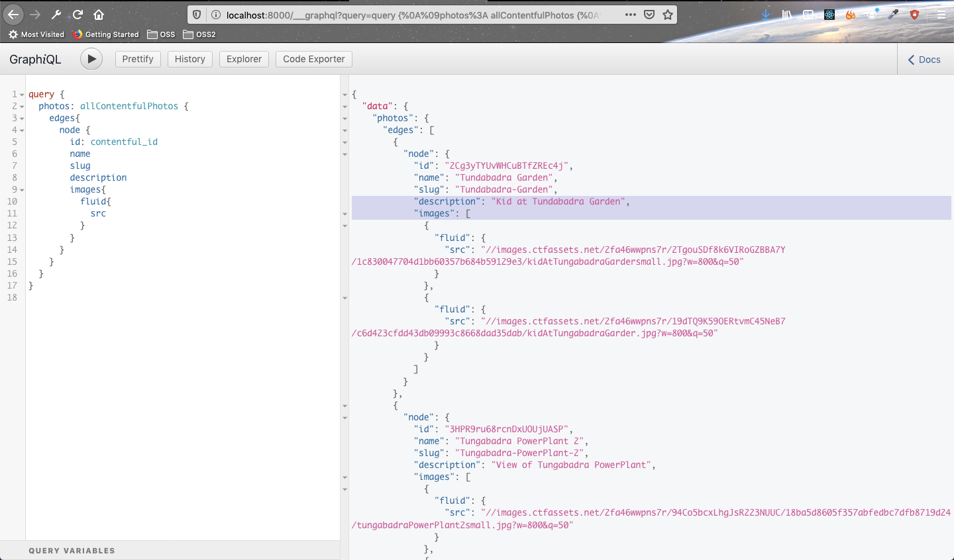Collapse the "data" object in results
The width and height of the screenshot is (954, 560).
click(344, 107)
